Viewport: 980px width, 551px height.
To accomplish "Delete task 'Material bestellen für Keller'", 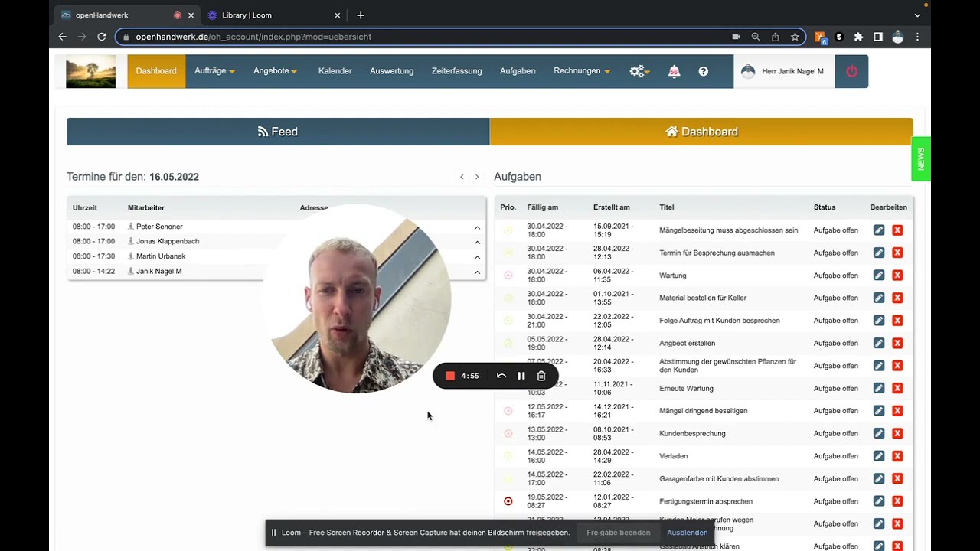I will coord(897,298).
